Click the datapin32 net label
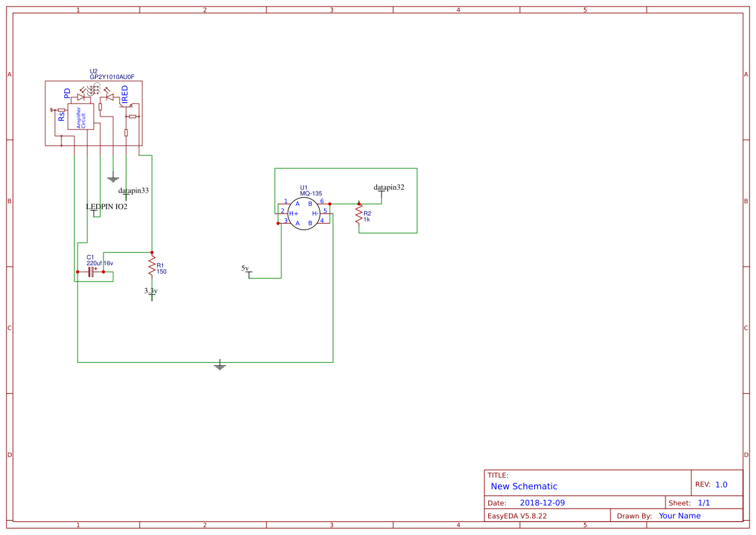 (x=388, y=187)
